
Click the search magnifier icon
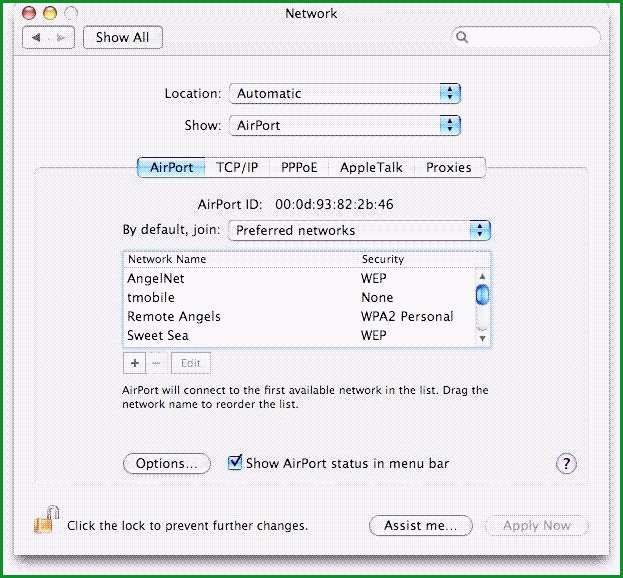[462, 37]
